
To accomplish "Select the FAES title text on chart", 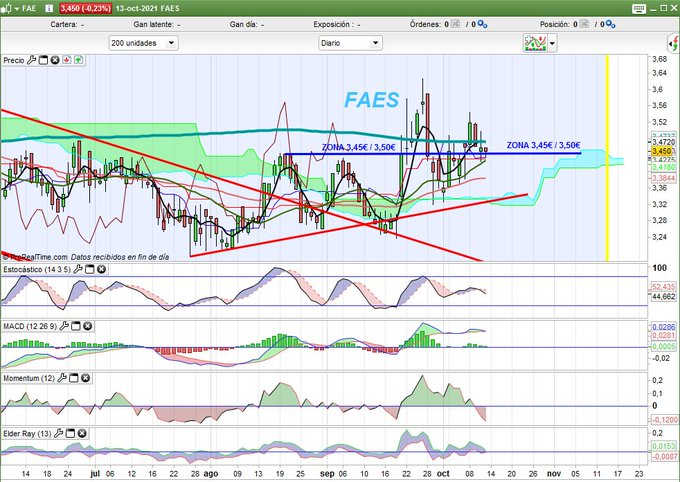I will (372, 100).
